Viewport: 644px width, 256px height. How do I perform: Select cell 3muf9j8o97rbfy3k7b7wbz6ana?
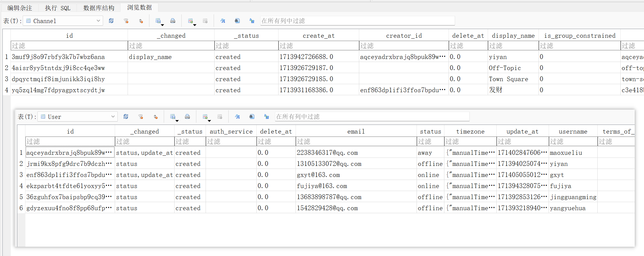[x=69, y=57]
